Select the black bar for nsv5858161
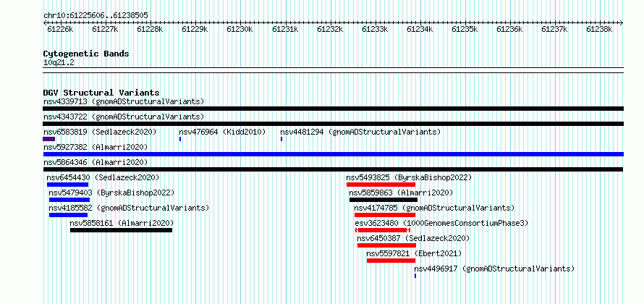644x304 pixels. point(121,230)
